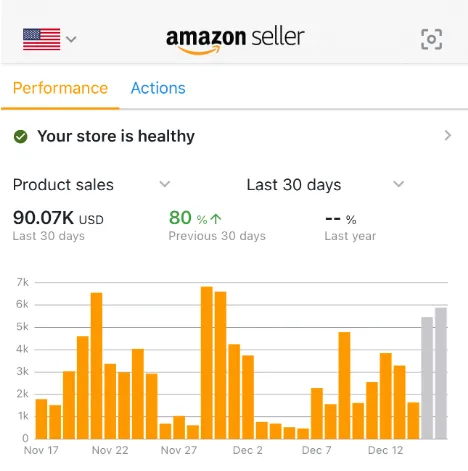The image size is (468, 471).
Task: Open the Last 30 days range dropdown
Action: click(325, 184)
